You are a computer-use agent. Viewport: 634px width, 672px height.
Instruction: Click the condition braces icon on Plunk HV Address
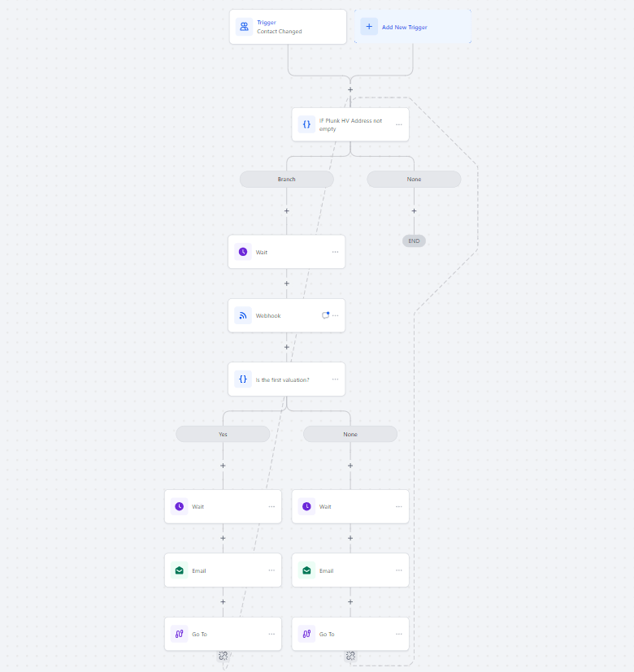click(x=306, y=124)
